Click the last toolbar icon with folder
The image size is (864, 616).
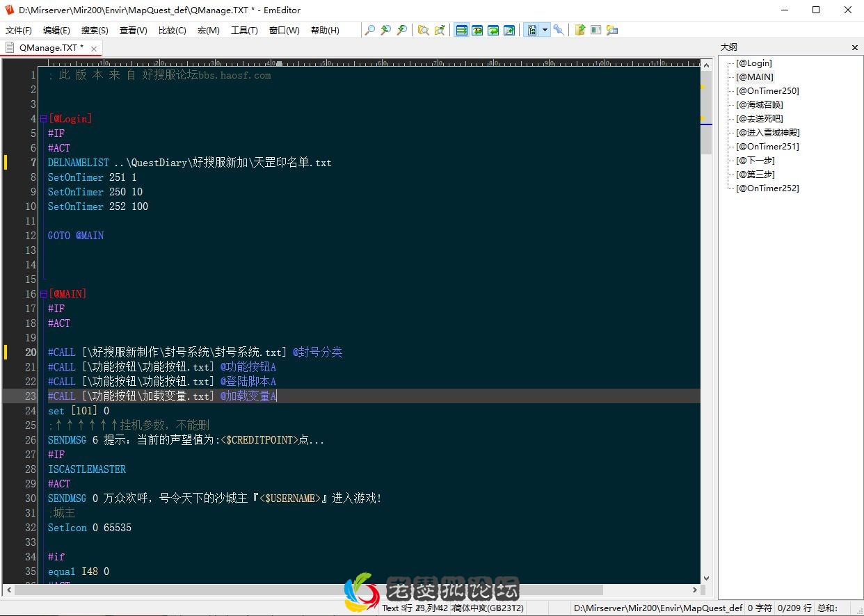pyautogui.click(x=612, y=30)
